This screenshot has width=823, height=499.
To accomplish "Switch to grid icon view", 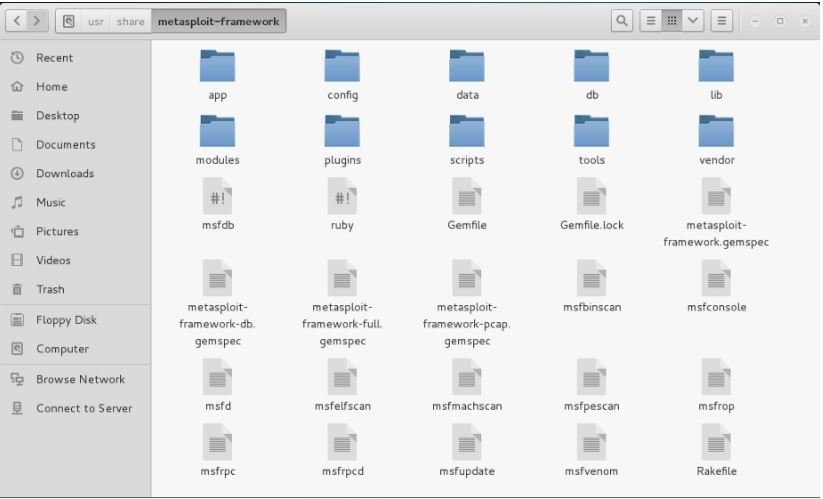I will pos(672,21).
